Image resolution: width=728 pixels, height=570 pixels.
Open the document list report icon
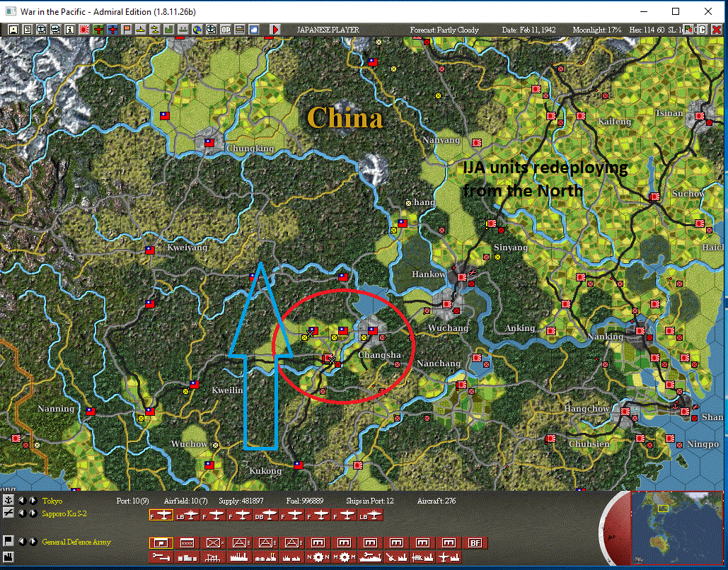(x=28, y=30)
